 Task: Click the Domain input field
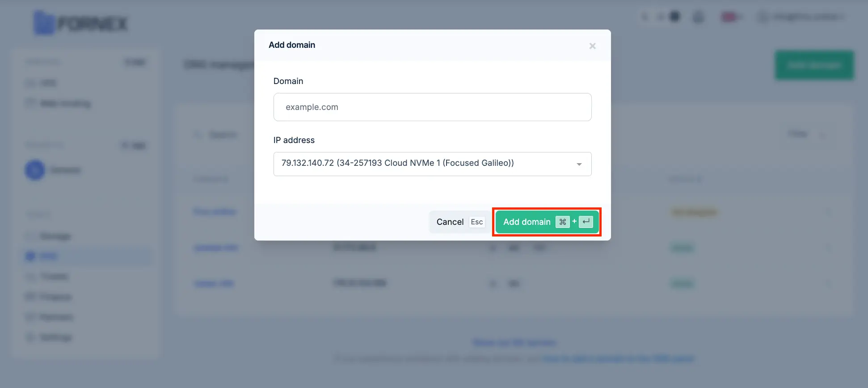pos(432,107)
